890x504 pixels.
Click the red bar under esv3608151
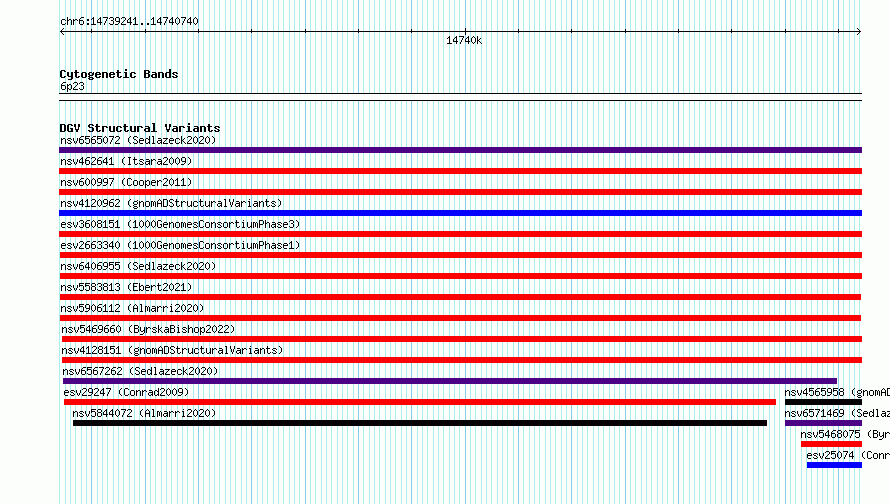tap(460, 234)
